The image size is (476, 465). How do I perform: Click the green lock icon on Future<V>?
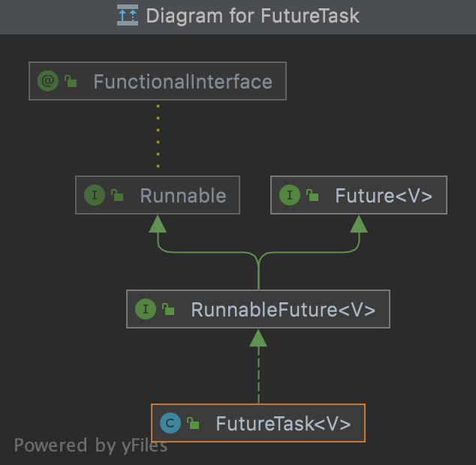312,196
